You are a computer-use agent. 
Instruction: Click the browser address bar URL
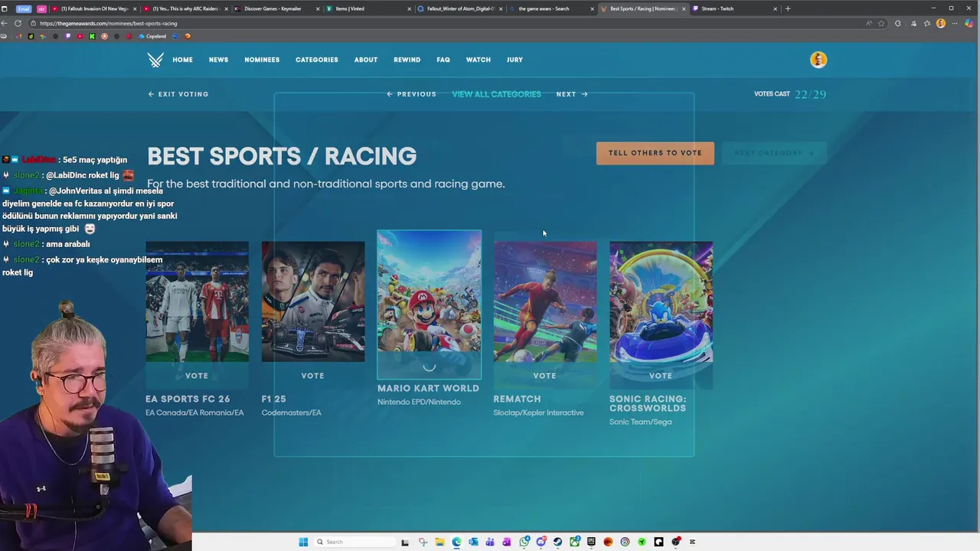(x=109, y=23)
